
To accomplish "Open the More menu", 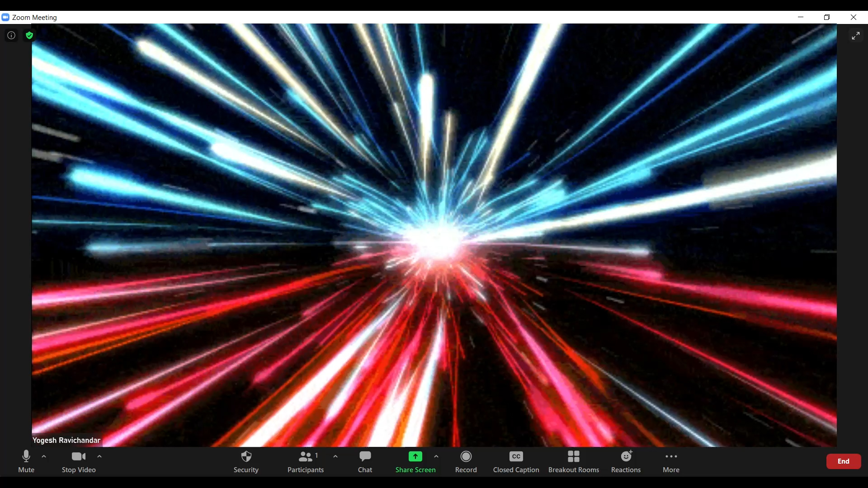I will click(x=671, y=461).
